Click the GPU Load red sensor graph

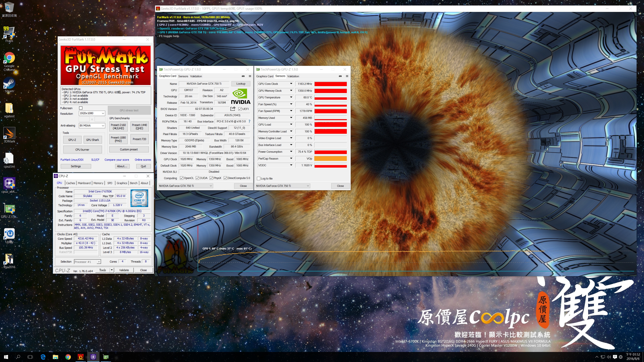click(x=331, y=125)
